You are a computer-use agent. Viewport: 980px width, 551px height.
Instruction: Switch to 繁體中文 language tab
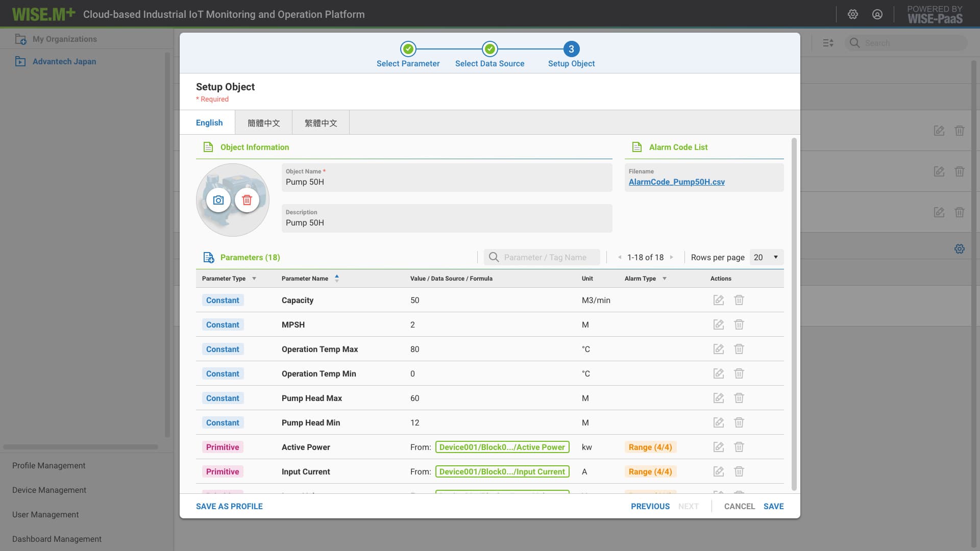(321, 123)
